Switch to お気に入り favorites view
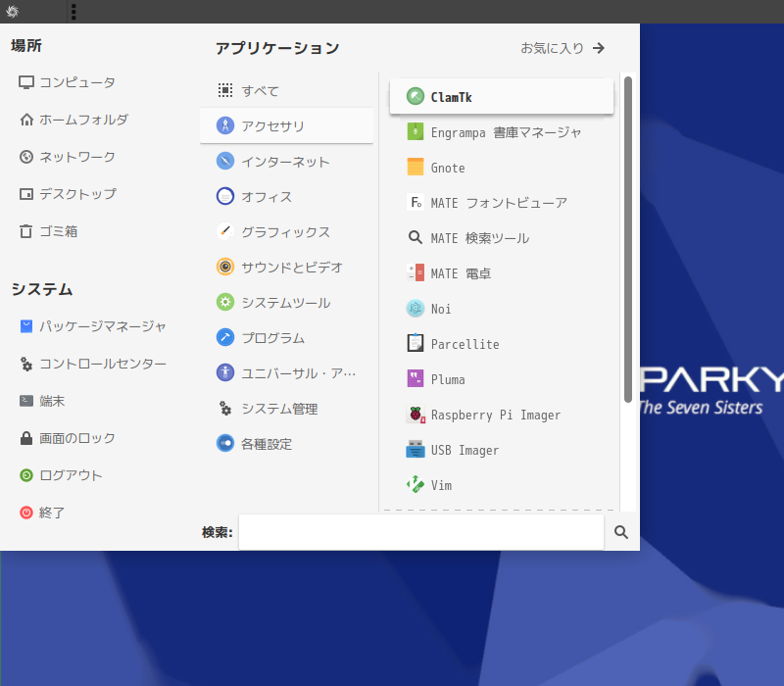This screenshot has height=686, width=784. (x=563, y=48)
